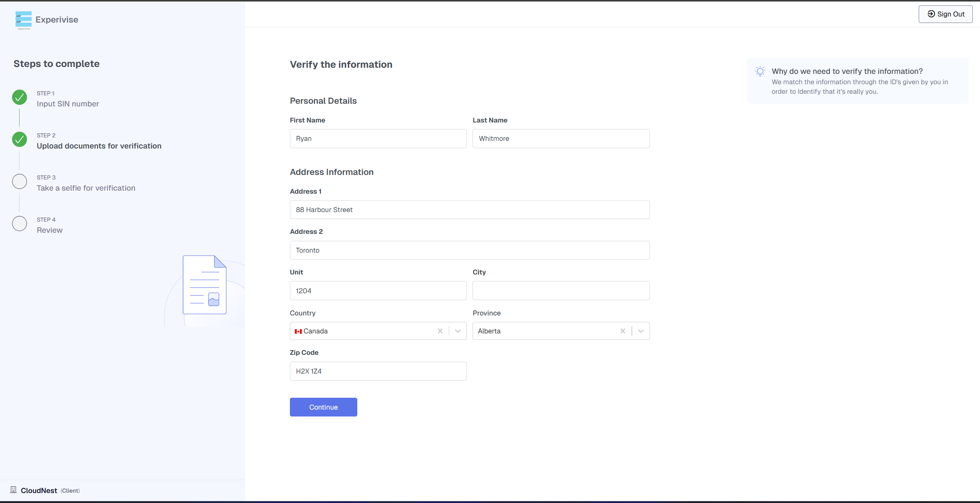Click the First Name field containing Ryan
980x503 pixels.
378,139
